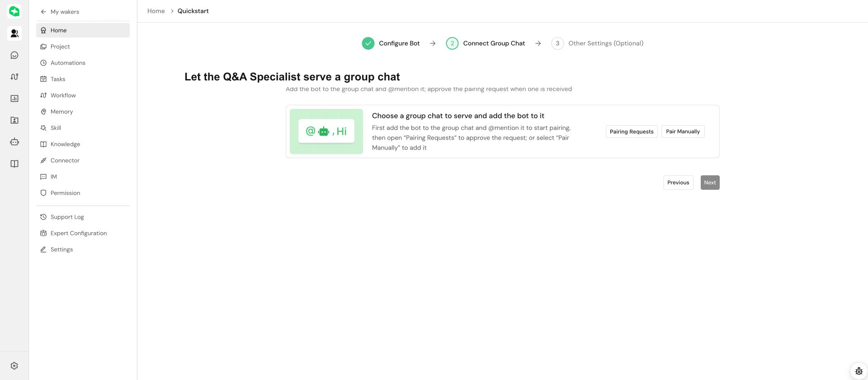The width and height of the screenshot is (868, 380).
Task: Click Home in the breadcrumb
Action: point(156,11)
